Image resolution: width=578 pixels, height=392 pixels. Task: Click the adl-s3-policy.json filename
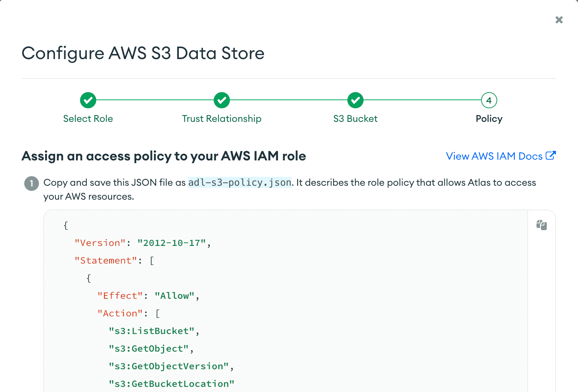240,182
